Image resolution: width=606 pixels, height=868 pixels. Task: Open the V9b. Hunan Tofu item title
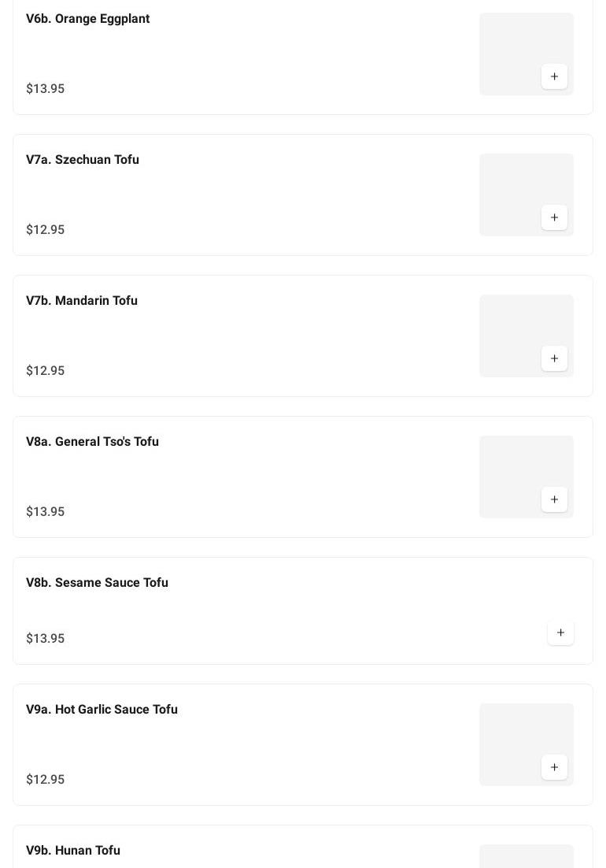coord(73,851)
